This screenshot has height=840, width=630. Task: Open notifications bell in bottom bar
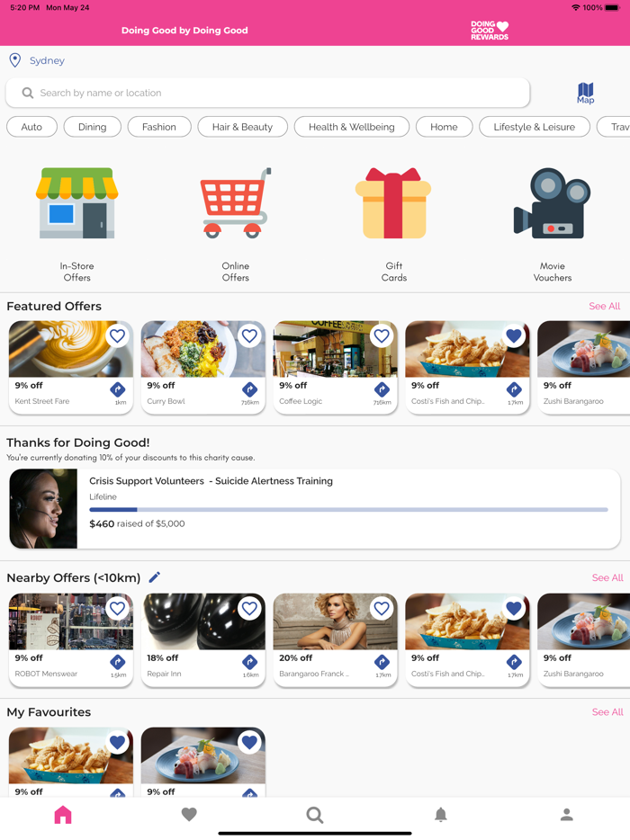441,815
